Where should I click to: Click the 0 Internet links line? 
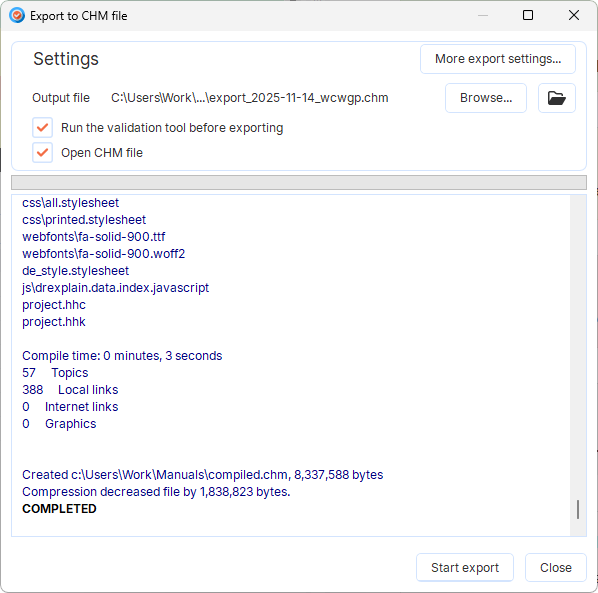(x=70, y=407)
